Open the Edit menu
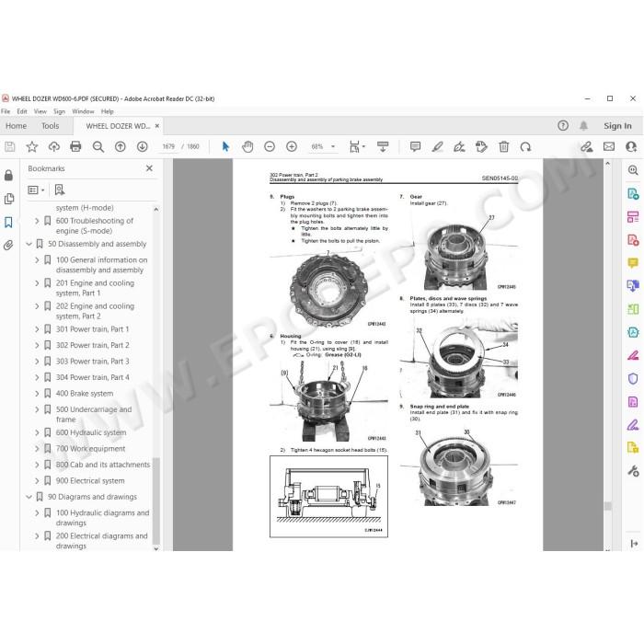This screenshot has height=644, width=644. tap(22, 111)
